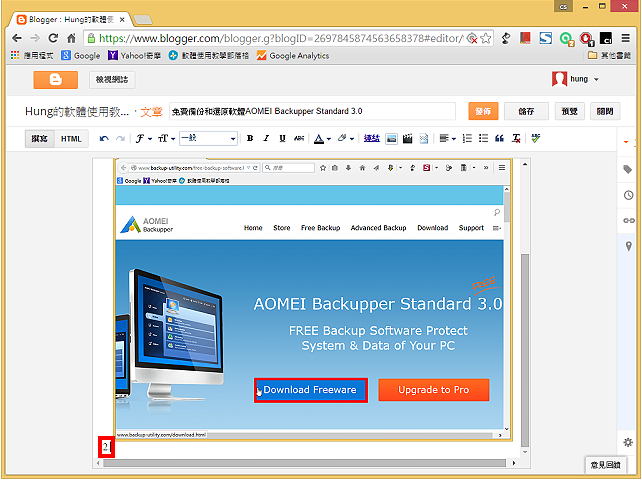
Task: Select the embedded AOMEI screenshot image
Action: tap(313, 299)
